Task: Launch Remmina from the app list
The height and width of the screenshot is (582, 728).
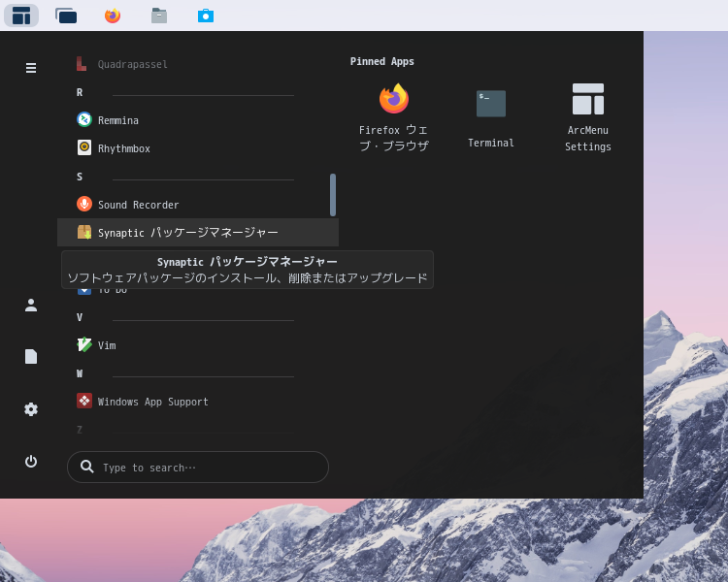Action: [198, 120]
